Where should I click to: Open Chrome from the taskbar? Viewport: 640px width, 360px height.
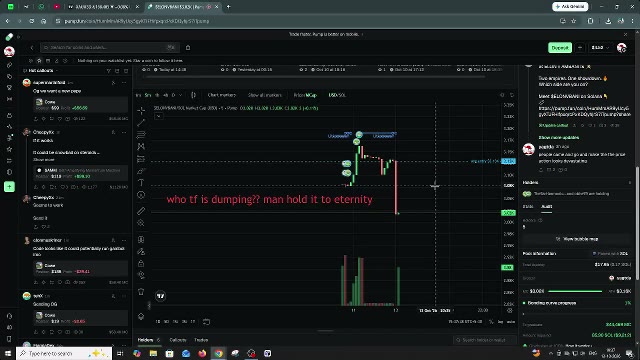219,353
